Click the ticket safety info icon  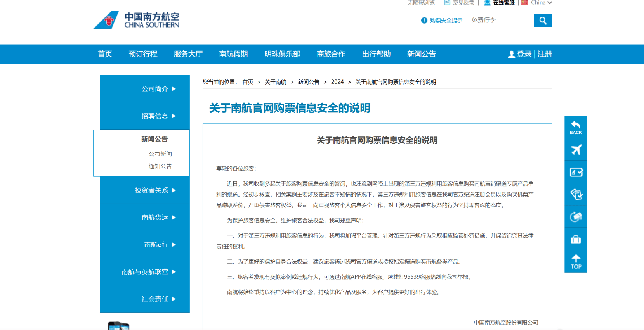pos(424,21)
